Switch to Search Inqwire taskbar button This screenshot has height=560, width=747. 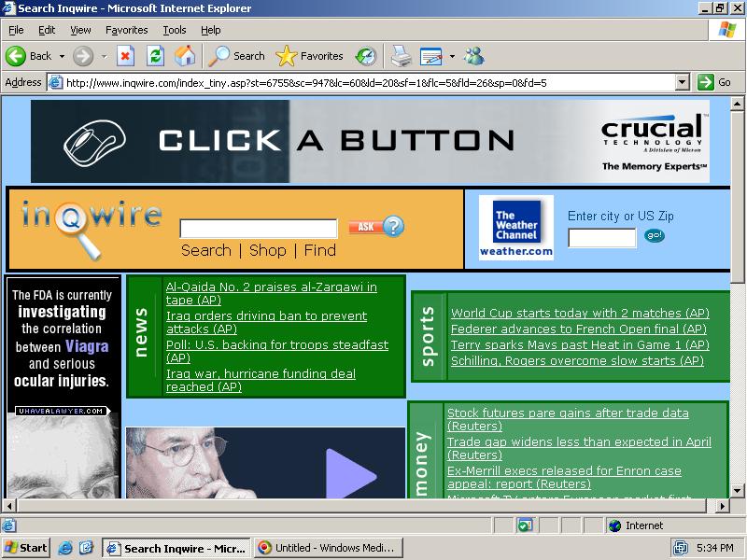tap(176, 548)
